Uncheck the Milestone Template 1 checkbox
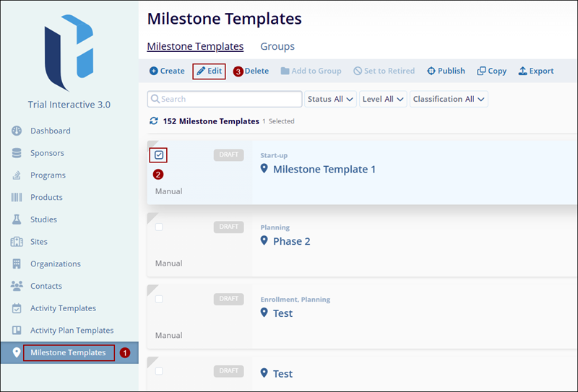578x392 pixels. [159, 154]
